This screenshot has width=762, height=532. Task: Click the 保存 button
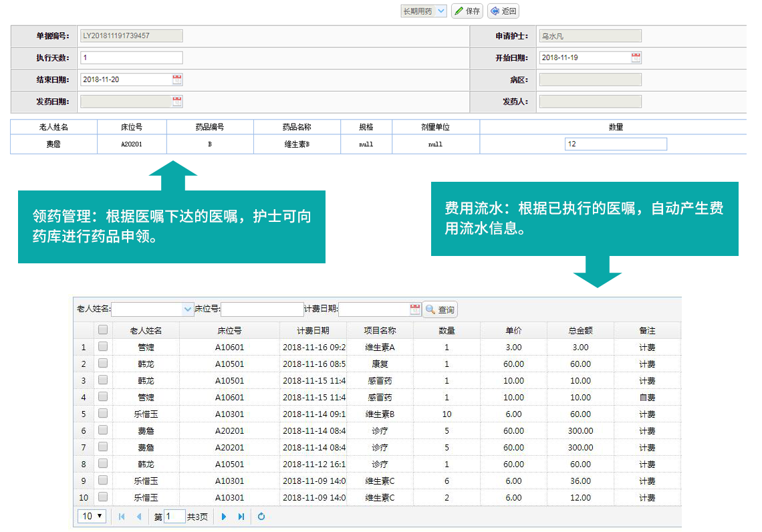(x=467, y=11)
